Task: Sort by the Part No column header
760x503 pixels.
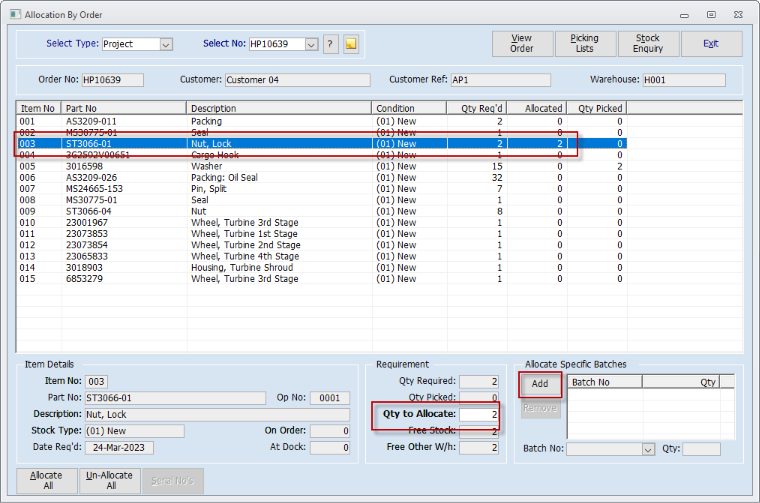Action: pos(124,108)
